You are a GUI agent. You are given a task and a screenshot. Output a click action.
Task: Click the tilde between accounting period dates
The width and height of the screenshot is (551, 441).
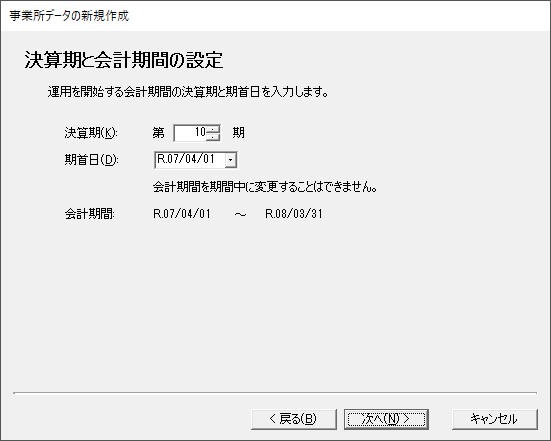tap(240, 214)
